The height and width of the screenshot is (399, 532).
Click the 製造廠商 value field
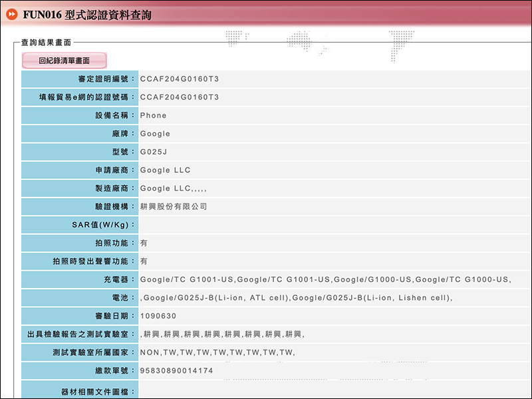[x=335, y=188]
